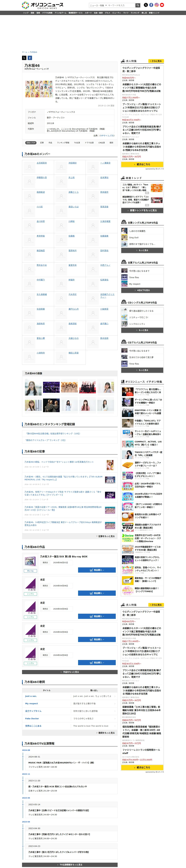Open Oricon's X account from header
The height and width of the screenshot is (868, 186).
146,5
